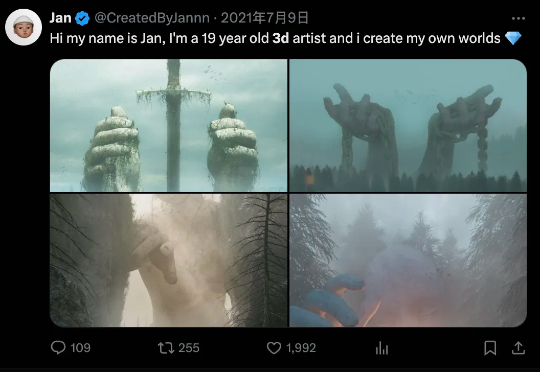
Task: Open the chained giant hands image
Action: point(408,125)
